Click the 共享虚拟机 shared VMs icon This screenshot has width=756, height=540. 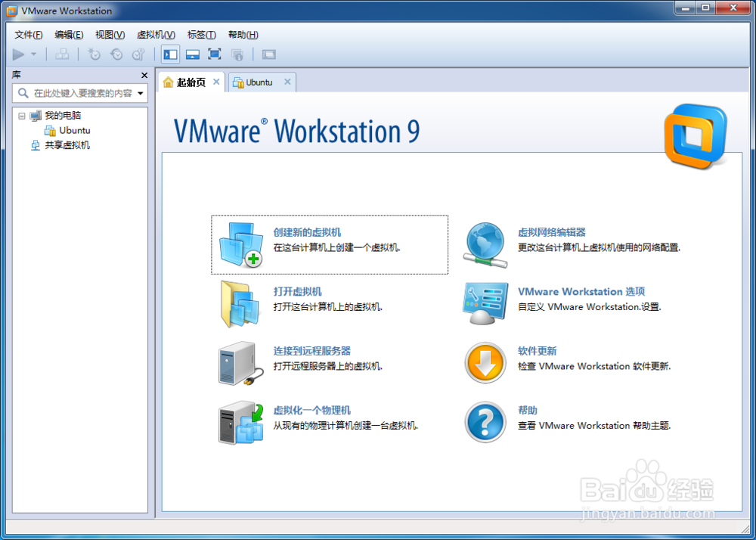[36, 145]
